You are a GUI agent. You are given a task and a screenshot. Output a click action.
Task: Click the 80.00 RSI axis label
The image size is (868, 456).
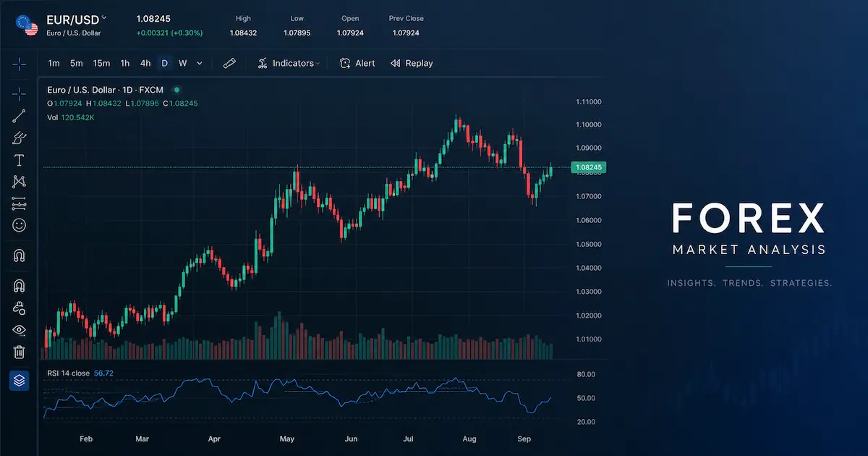[586, 374]
